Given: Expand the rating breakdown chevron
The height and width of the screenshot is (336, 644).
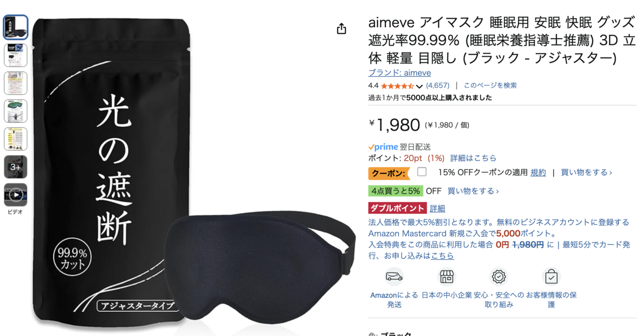Looking at the screenshot, I should (x=419, y=86).
